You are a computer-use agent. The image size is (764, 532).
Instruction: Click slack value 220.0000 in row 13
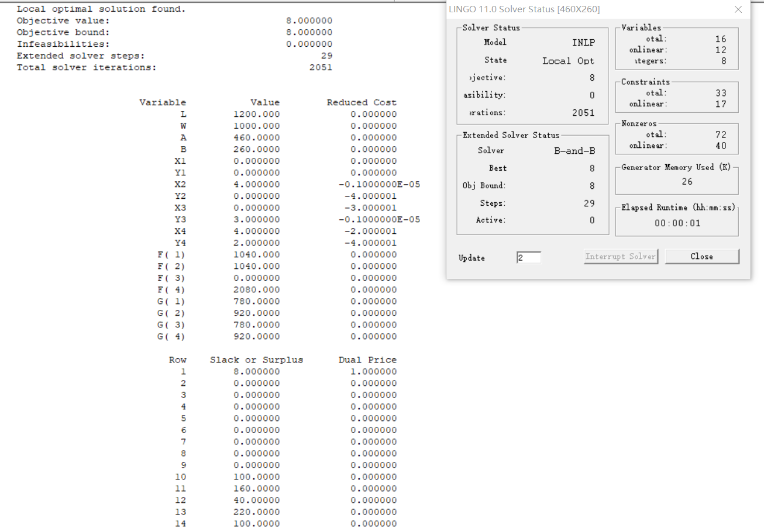pyautogui.click(x=256, y=512)
